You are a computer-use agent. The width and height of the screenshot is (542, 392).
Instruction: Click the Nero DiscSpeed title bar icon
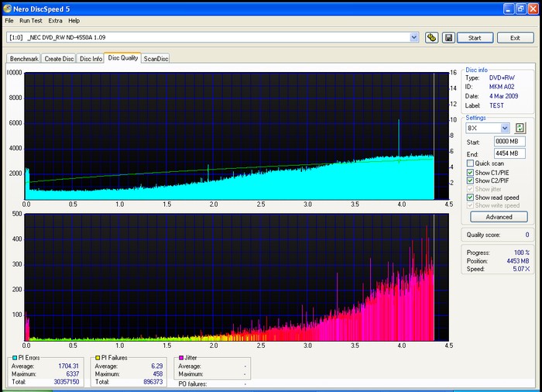9,9
